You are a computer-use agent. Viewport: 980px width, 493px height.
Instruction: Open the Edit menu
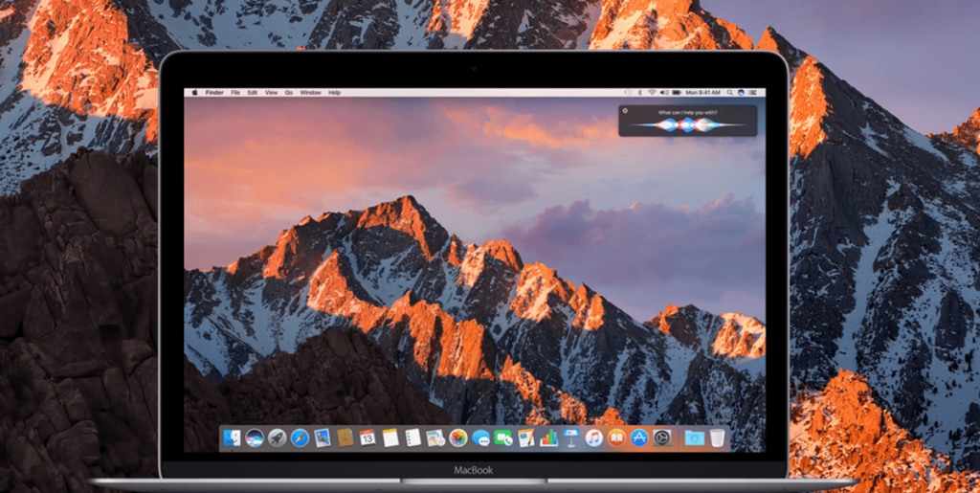click(x=253, y=93)
